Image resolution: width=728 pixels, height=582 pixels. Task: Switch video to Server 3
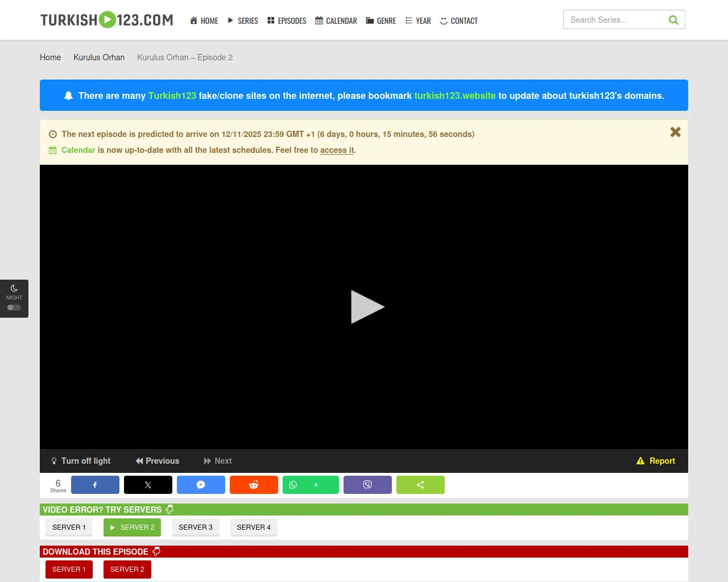pyautogui.click(x=196, y=527)
